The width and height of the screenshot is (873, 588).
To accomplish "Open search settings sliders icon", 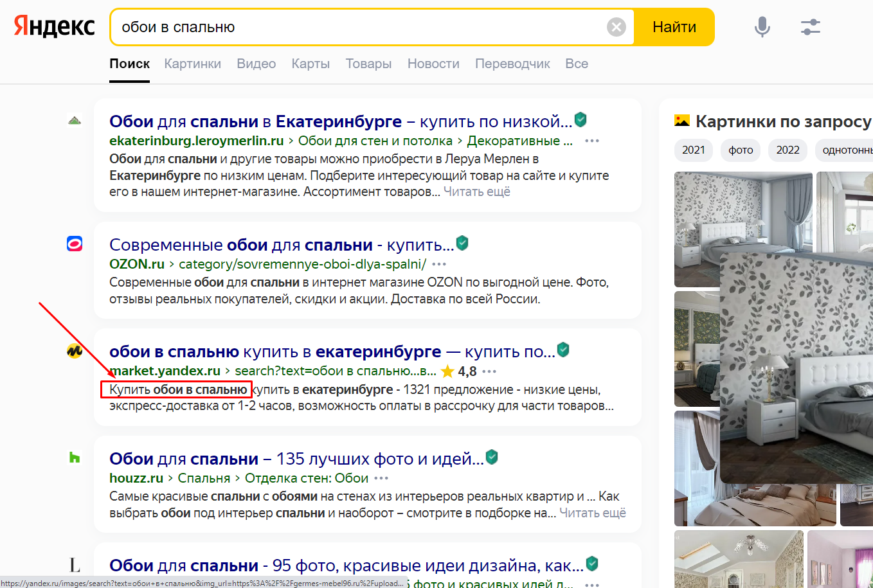I will point(811,27).
